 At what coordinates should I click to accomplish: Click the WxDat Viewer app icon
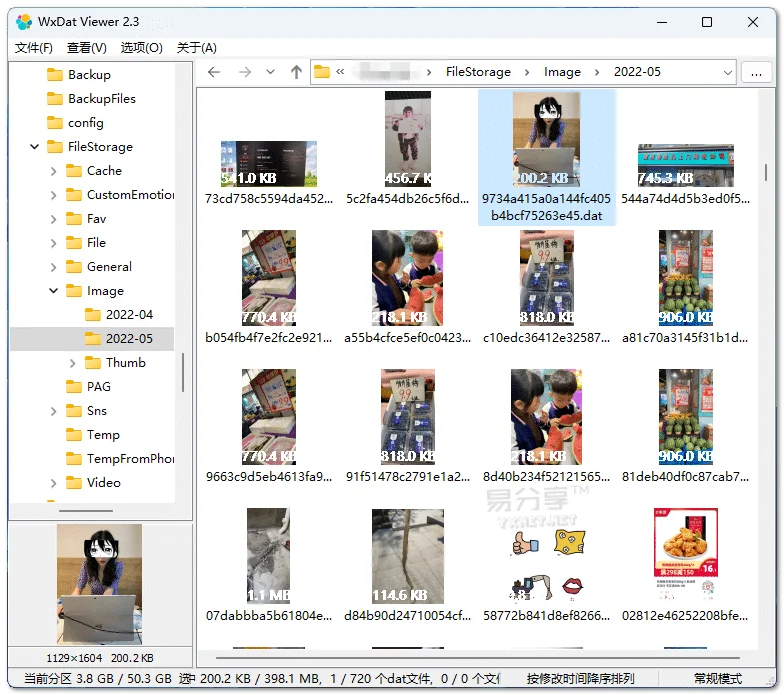coord(24,22)
